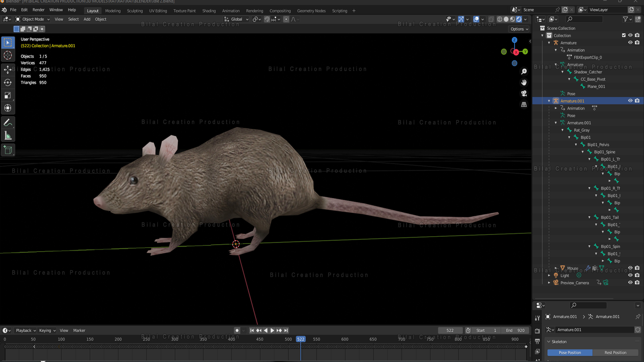Jump to timeline end frame
Viewport: 644px width, 362px height.
pyautogui.click(x=286, y=330)
